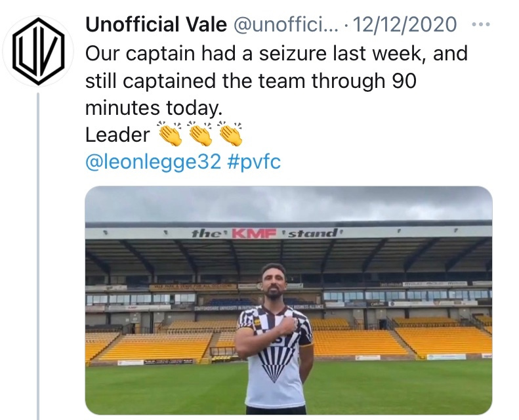Open the @leonlegge32 mention link
Screen dimensions: 519x420
tap(153, 162)
